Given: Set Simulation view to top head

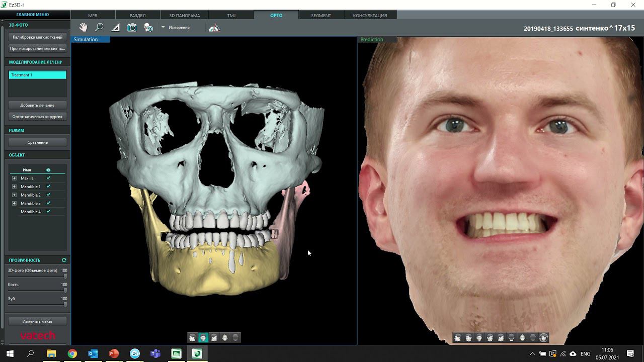Looking at the screenshot, I should pos(225,338).
